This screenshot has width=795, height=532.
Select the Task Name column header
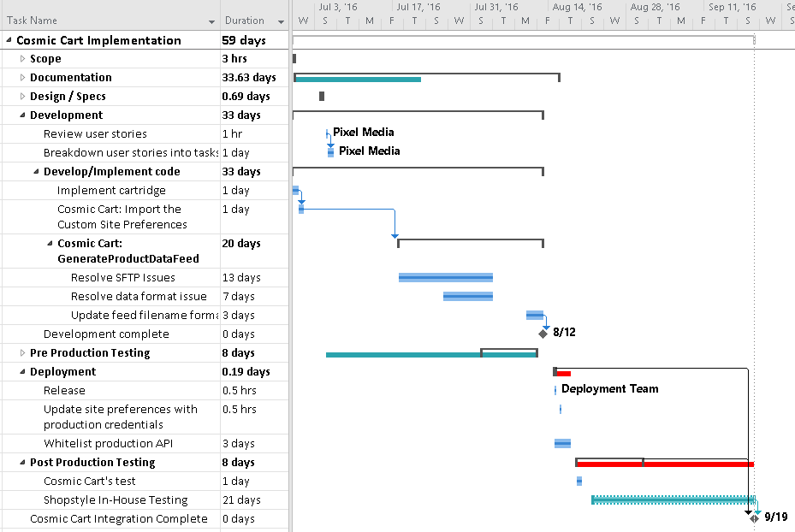coord(110,21)
